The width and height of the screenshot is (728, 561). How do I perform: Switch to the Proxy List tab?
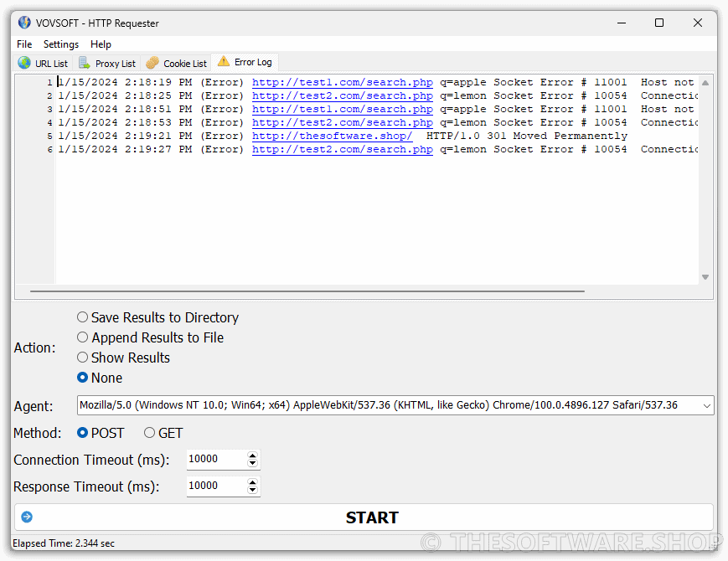[x=107, y=63]
